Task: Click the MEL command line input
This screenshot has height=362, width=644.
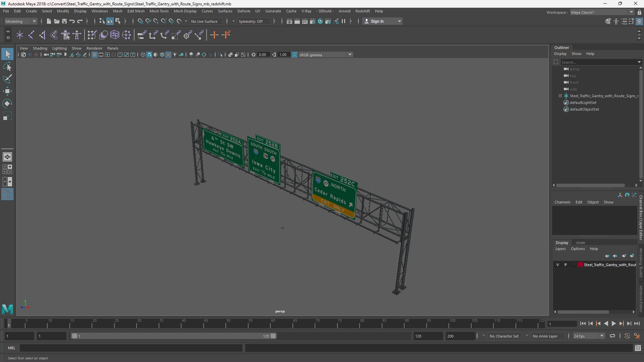Action: click(131, 348)
